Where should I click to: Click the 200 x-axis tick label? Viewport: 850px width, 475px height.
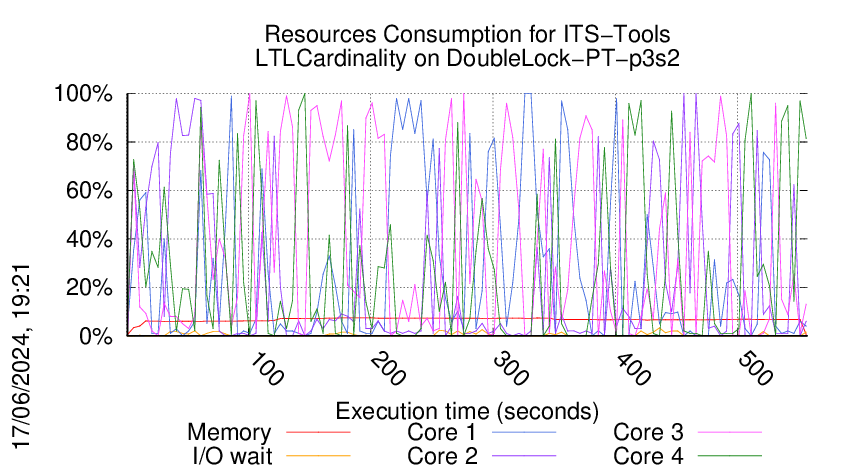[x=389, y=369]
